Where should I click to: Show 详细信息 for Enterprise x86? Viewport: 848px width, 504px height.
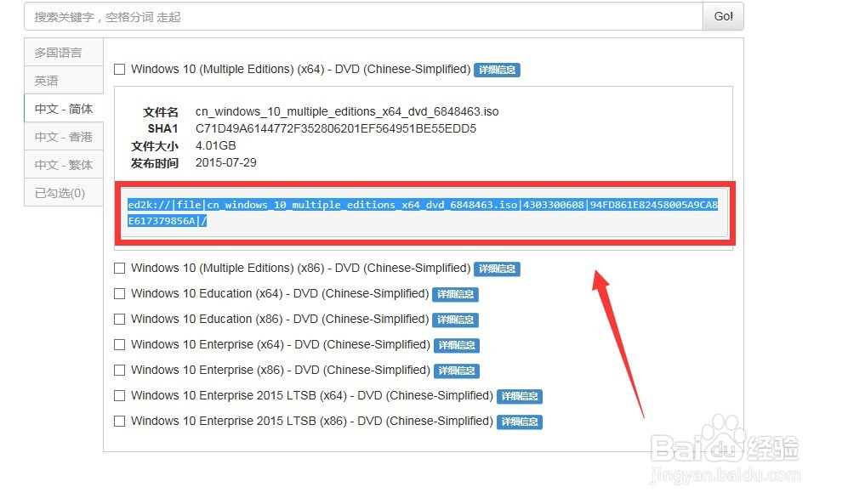click(x=457, y=371)
